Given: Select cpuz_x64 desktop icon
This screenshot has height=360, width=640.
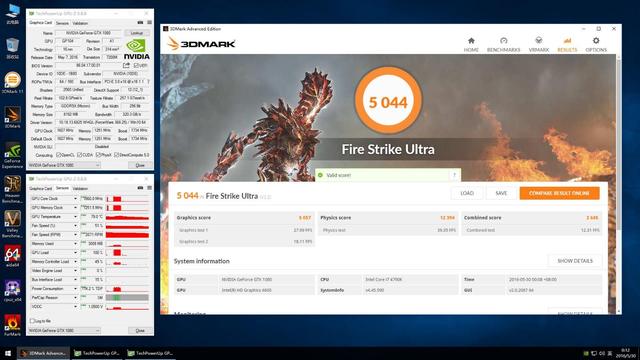Looking at the screenshot, I should coord(13,291).
